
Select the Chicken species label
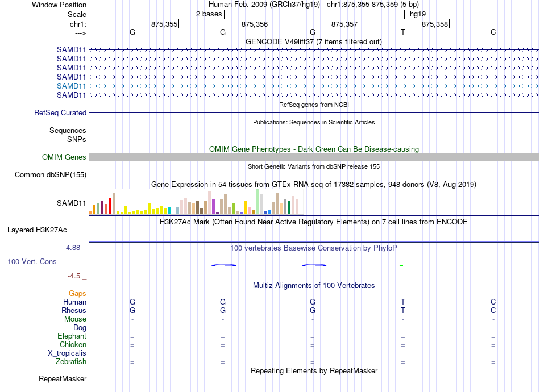tap(73, 344)
